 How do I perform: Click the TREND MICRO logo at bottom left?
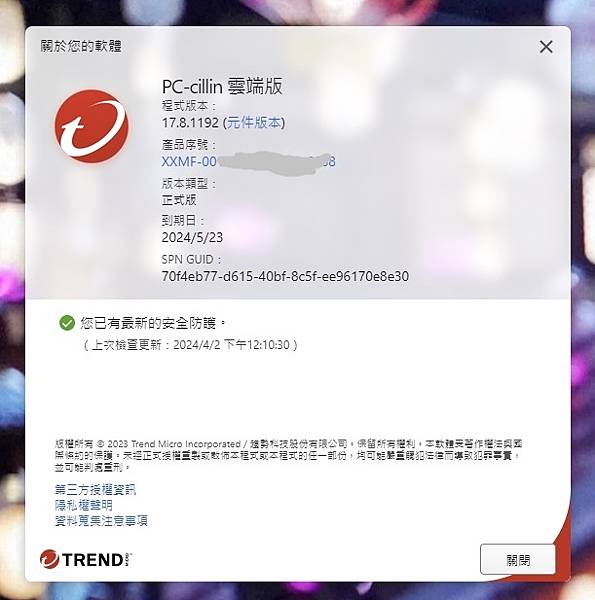click(x=86, y=559)
